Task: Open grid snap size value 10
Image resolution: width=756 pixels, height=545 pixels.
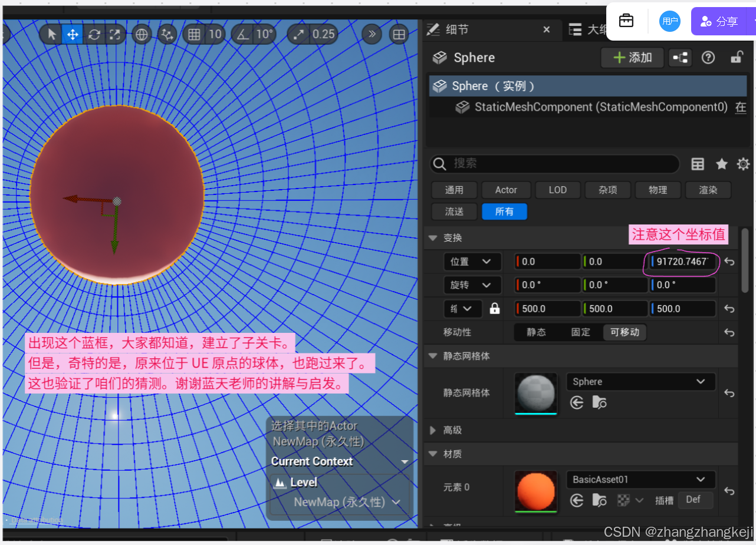Action: point(215,34)
